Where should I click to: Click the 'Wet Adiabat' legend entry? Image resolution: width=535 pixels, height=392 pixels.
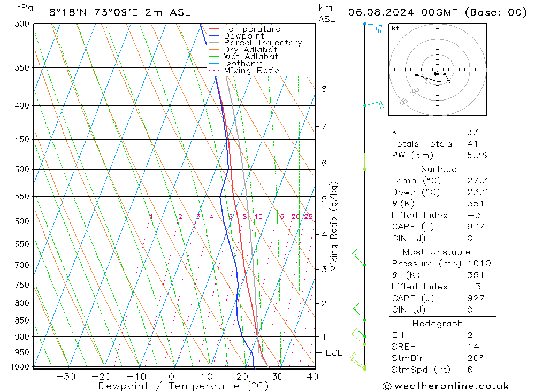pyautogui.click(x=251, y=57)
